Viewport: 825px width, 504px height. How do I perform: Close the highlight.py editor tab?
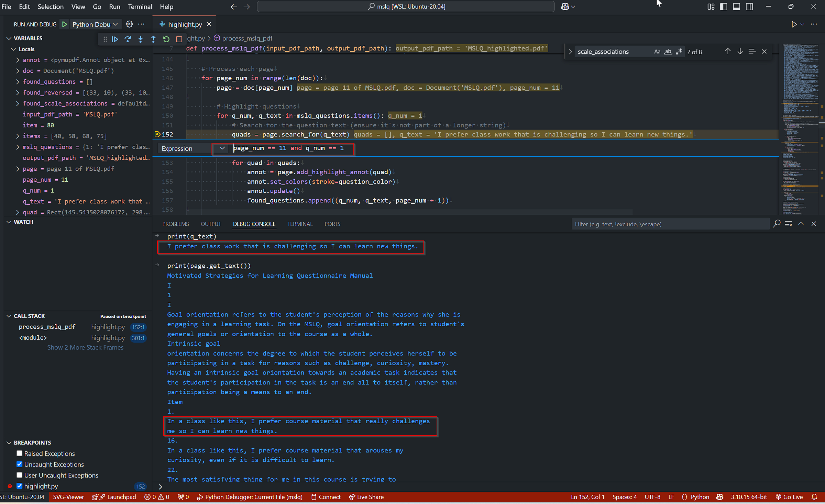pyautogui.click(x=209, y=24)
